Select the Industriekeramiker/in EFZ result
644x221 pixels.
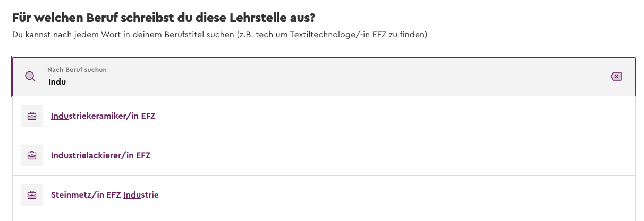click(103, 116)
